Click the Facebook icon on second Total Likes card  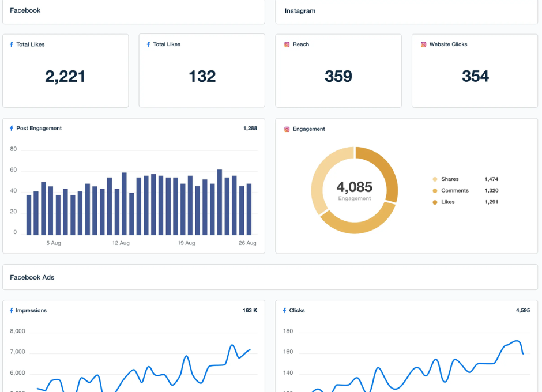coord(148,44)
